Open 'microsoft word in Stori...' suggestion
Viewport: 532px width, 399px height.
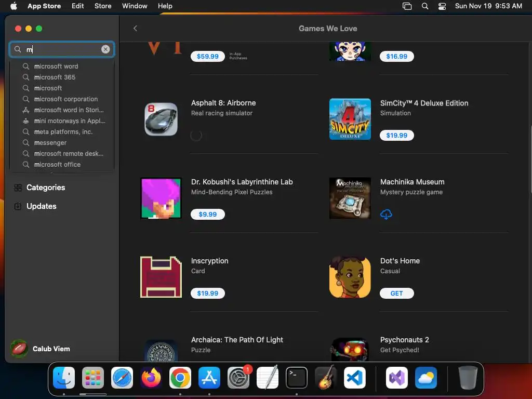pyautogui.click(x=62, y=110)
